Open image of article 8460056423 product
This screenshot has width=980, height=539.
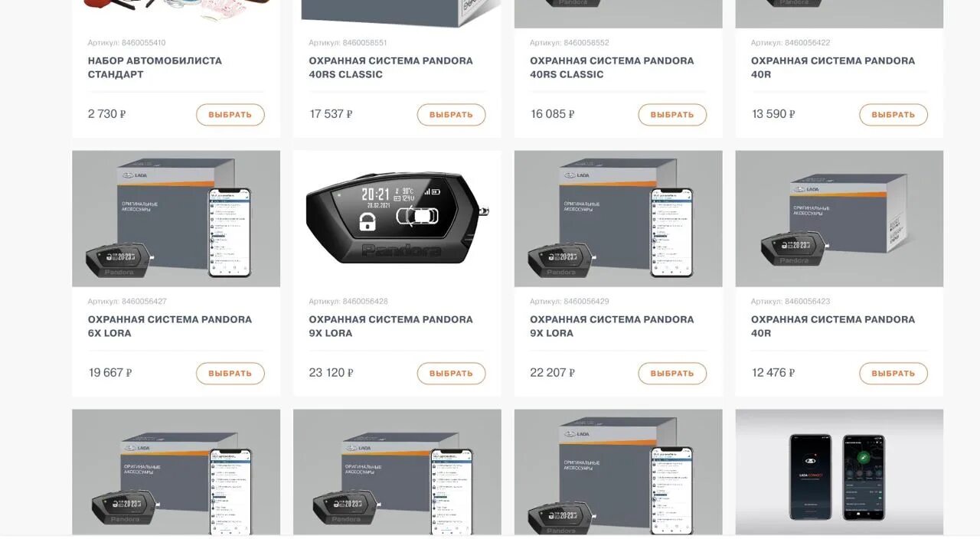pyautogui.click(x=839, y=218)
